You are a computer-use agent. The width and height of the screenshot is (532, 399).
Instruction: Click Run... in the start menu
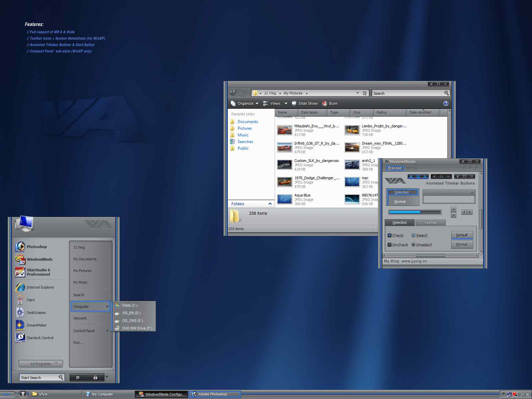78,342
